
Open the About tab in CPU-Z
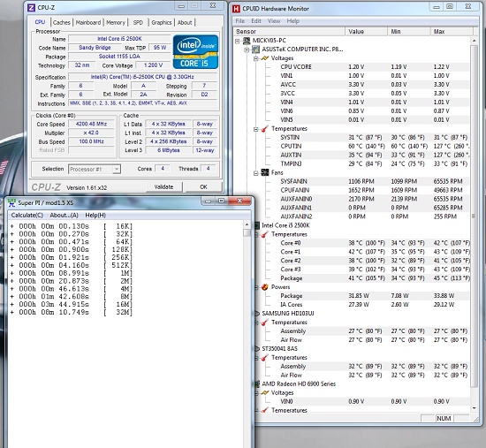(185, 22)
